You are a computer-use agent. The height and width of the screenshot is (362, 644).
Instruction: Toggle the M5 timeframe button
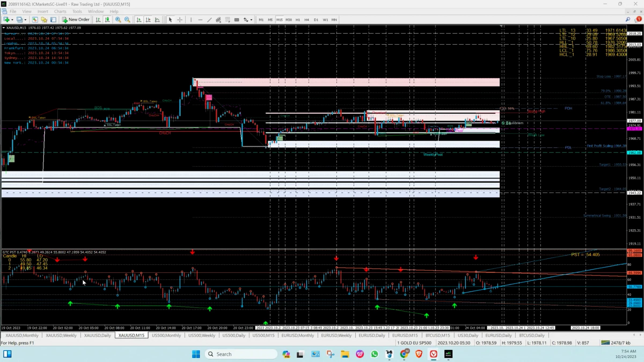[x=270, y=20]
